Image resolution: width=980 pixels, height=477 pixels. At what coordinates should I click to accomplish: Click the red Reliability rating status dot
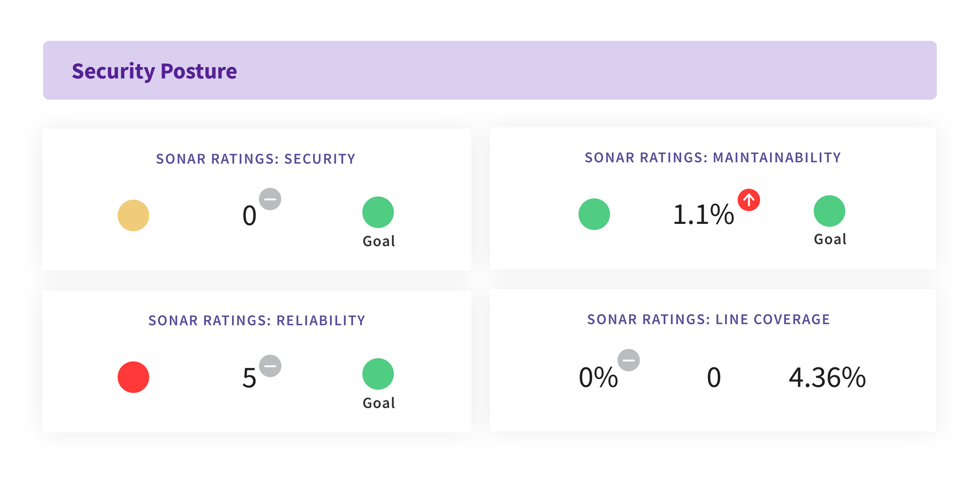[x=133, y=377]
